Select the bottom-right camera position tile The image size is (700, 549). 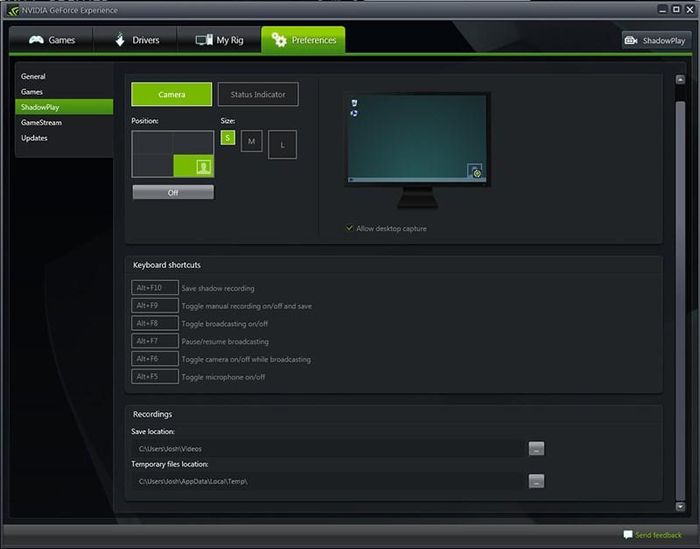point(193,166)
